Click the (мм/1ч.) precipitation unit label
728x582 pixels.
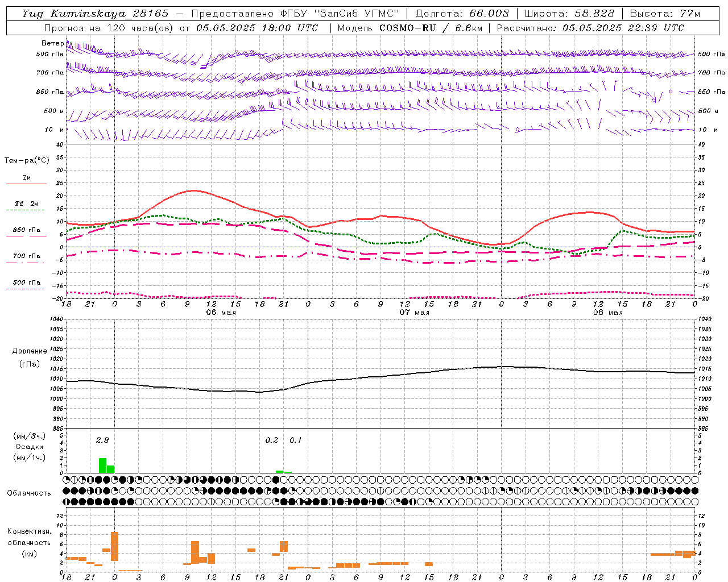point(29,458)
